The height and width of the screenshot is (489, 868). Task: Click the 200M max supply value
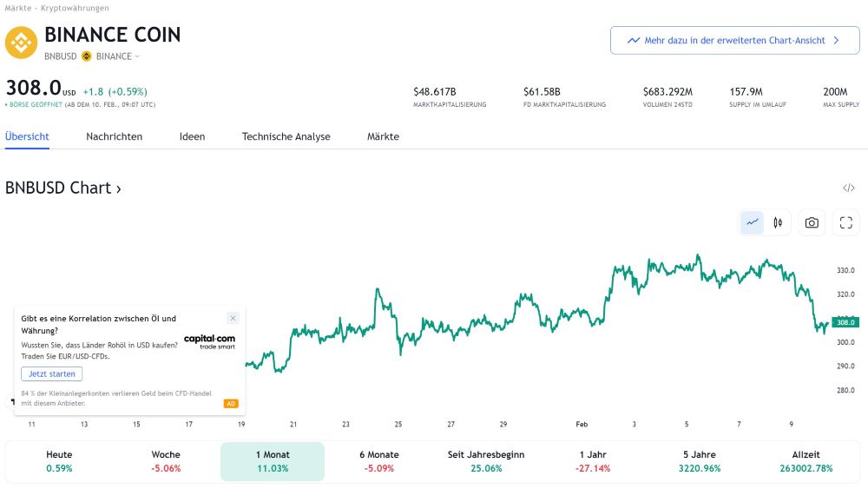(835, 91)
